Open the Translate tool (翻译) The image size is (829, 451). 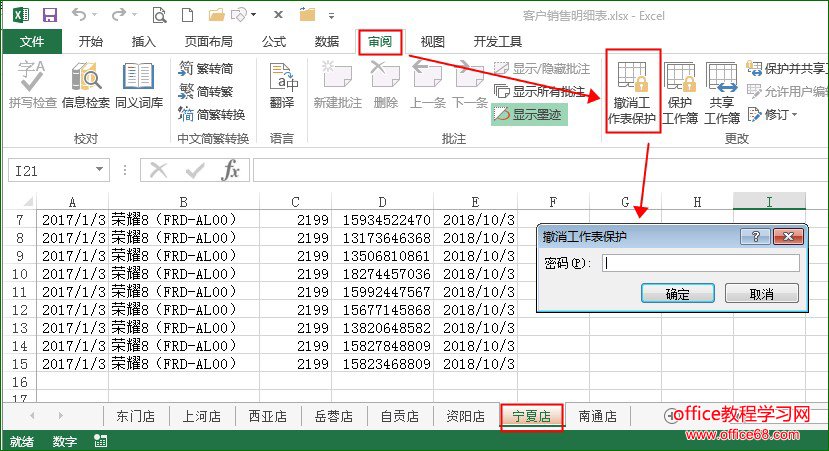[x=282, y=84]
